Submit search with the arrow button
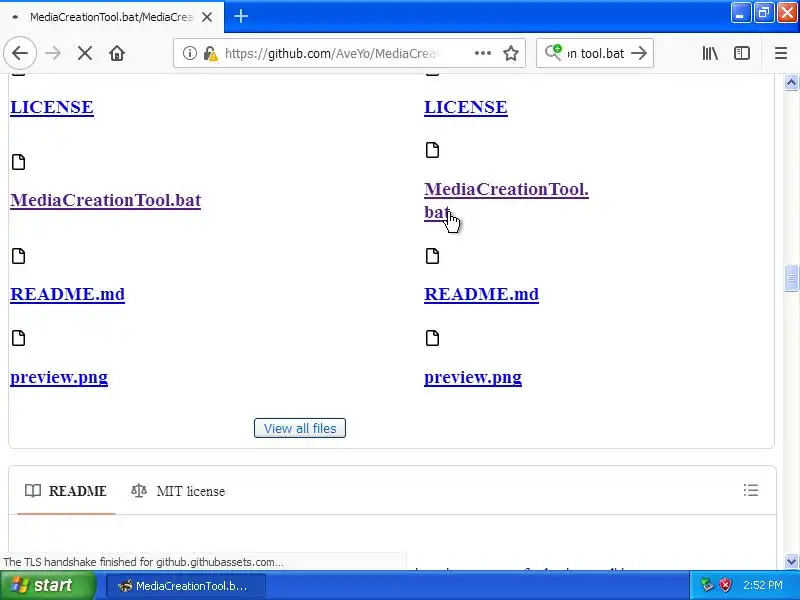800x600 pixels. (x=639, y=53)
